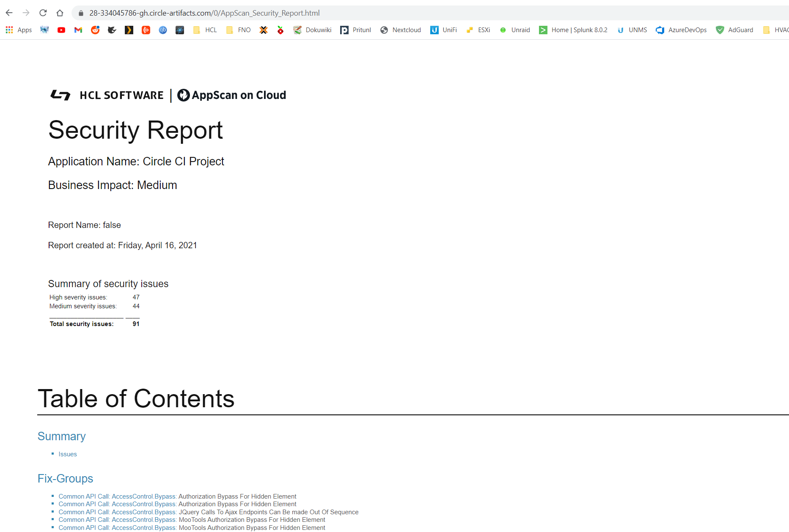The image size is (789, 532).
Task: Open the Issues link under Summary
Action: click(x=68, y=454)
